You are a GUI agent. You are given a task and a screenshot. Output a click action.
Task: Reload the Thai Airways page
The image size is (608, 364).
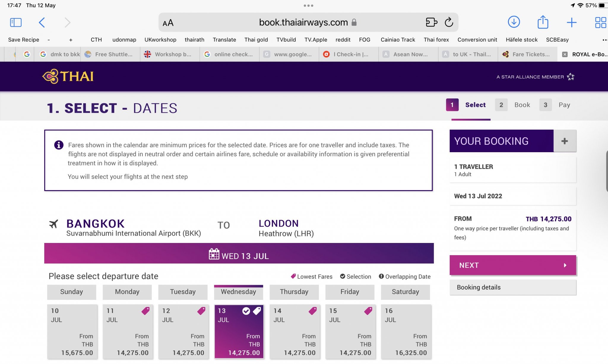[x=449, y=22]
